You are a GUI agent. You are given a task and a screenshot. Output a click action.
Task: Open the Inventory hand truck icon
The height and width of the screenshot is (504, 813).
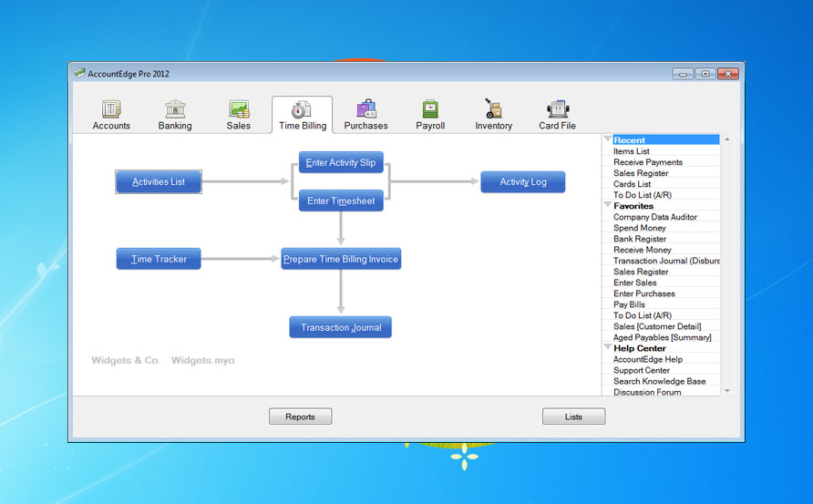493,108
